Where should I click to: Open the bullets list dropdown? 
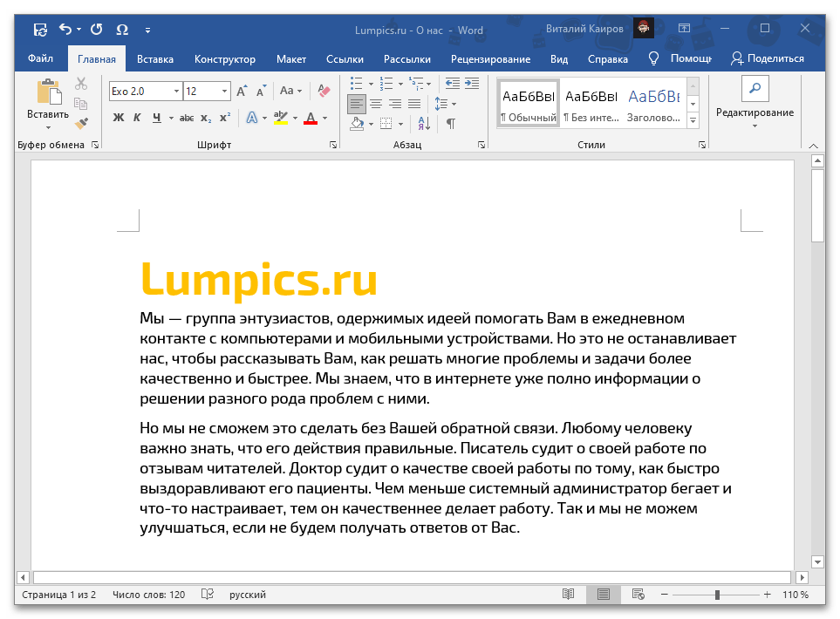click(371, 84)
